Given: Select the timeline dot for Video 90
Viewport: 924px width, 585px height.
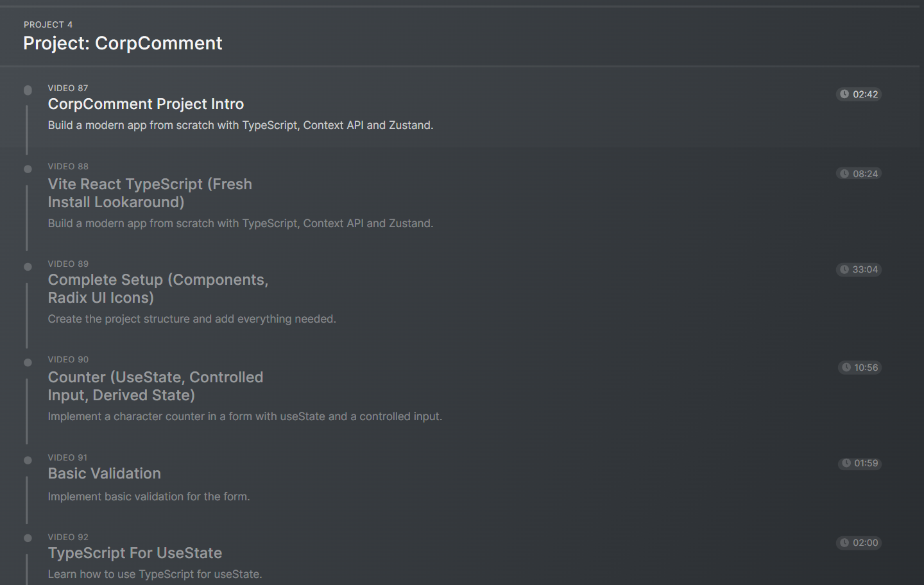Looking at the screenshot, I should coord(28,362).
